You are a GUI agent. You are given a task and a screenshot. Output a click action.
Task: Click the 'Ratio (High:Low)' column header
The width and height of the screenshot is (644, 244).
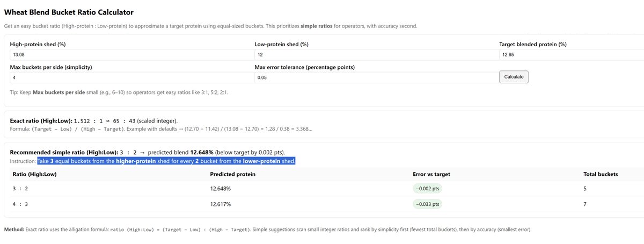coord(34,174)
